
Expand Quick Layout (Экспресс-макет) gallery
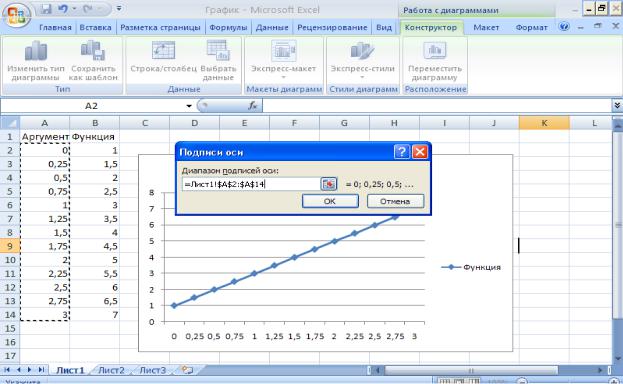284,59
